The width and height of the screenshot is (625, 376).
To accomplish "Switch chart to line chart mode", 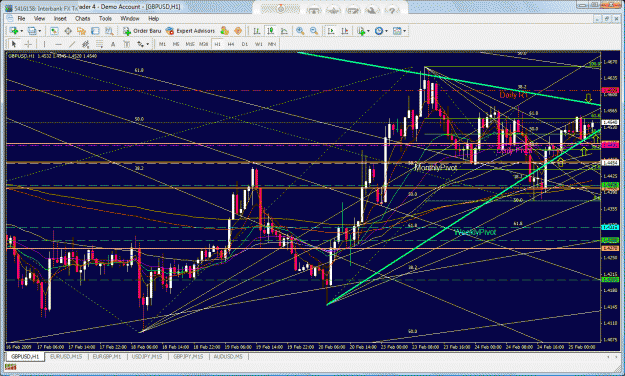I will (x=284, y=31).
